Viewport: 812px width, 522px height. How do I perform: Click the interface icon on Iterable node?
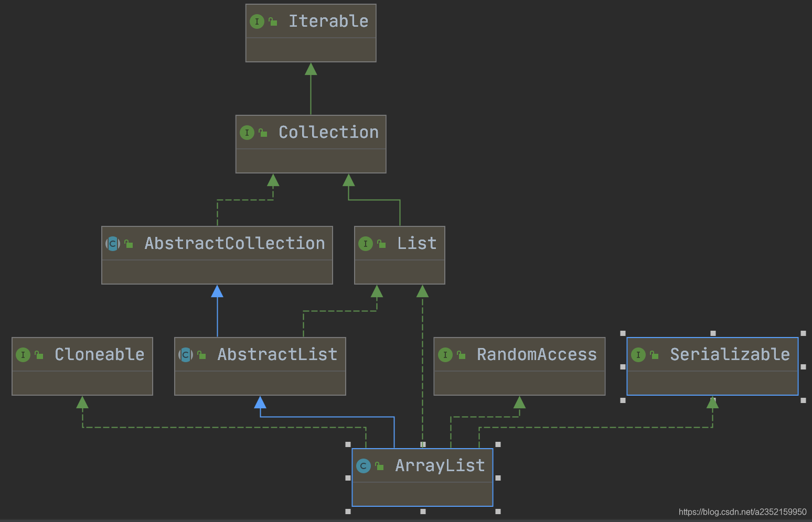[x=257, y=21]
